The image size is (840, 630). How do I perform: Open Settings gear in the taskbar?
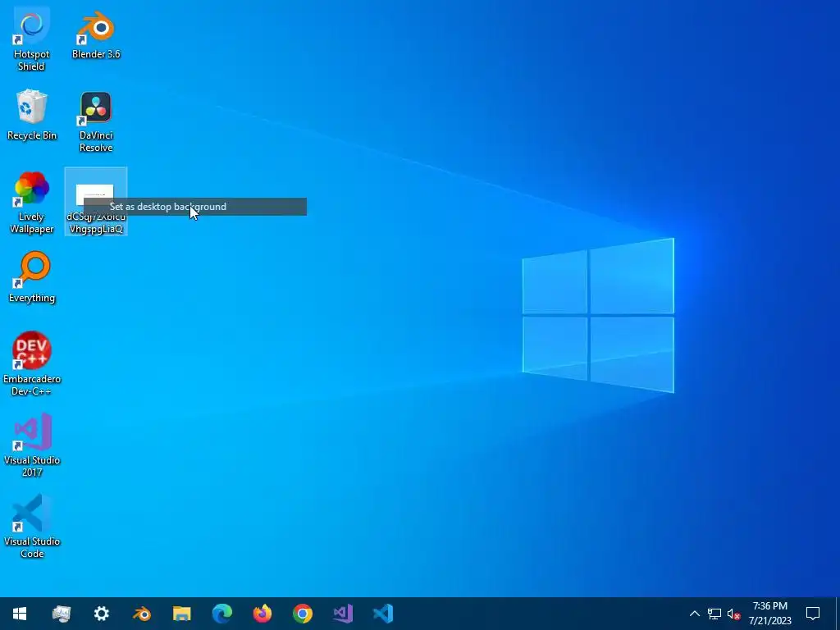click(101, 614)
